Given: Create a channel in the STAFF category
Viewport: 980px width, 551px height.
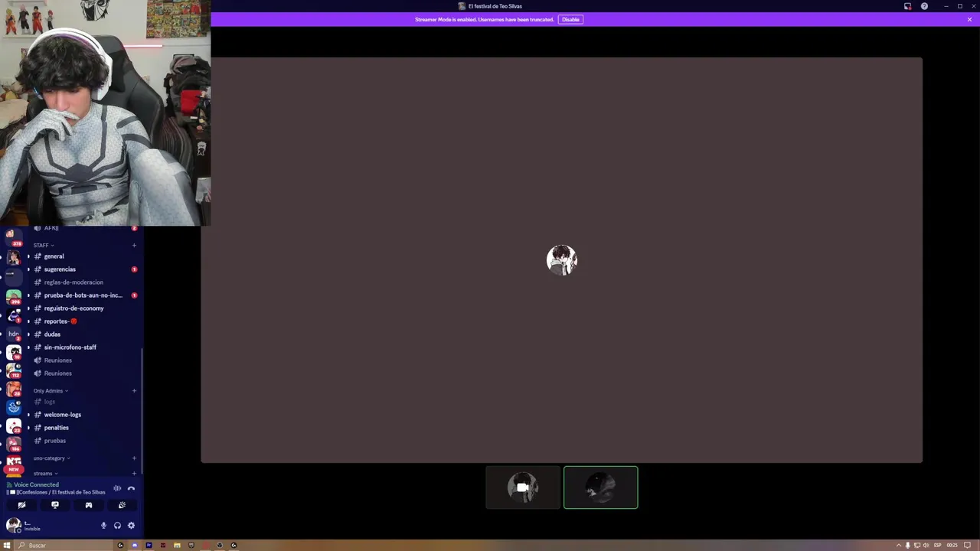Looking at the screenshot, I should (134, 246).
